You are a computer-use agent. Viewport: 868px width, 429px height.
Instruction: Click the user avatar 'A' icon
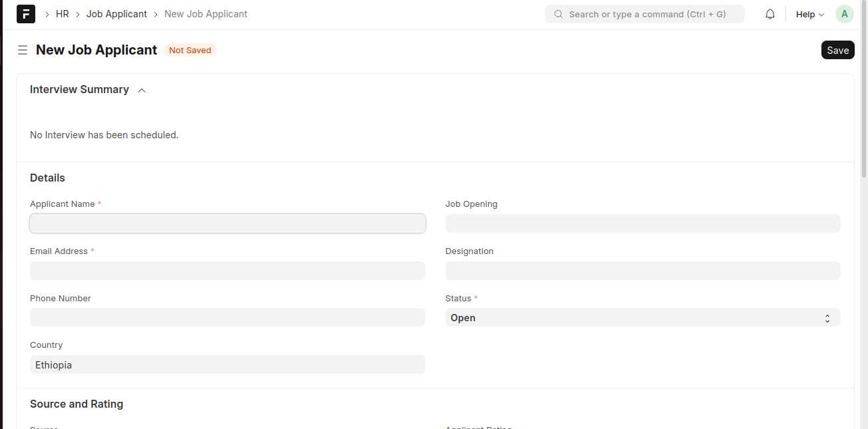844,14
